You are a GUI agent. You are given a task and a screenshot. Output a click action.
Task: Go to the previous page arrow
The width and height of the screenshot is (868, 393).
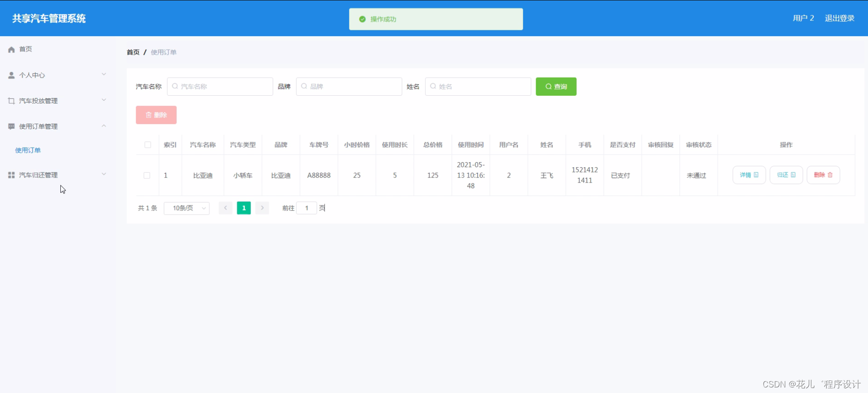pyautogui.click(x=226, y=208)
